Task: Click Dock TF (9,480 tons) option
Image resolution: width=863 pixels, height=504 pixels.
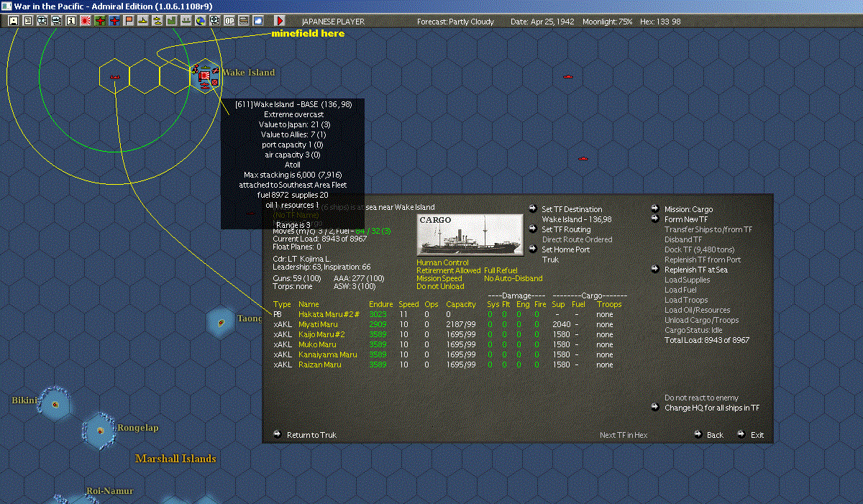Action: pyautogui.click(x=700, y=249)
